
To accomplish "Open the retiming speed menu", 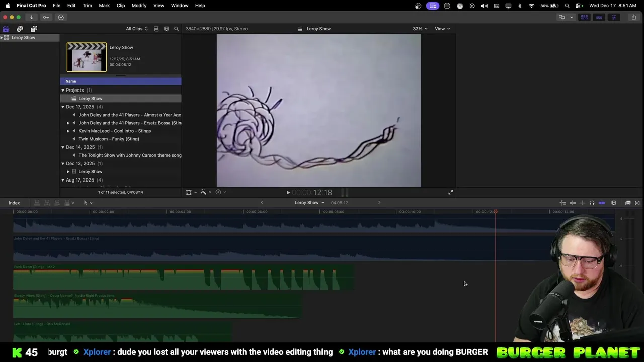I will coord(220,192).
